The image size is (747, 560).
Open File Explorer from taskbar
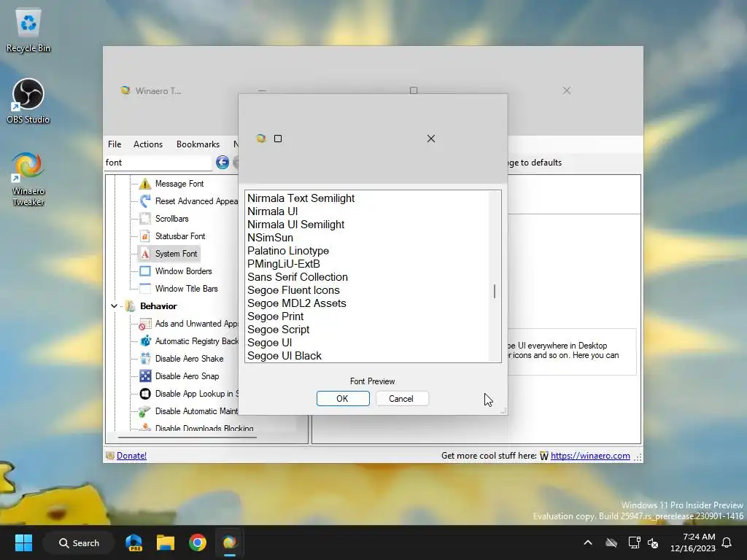coord(166,542)
